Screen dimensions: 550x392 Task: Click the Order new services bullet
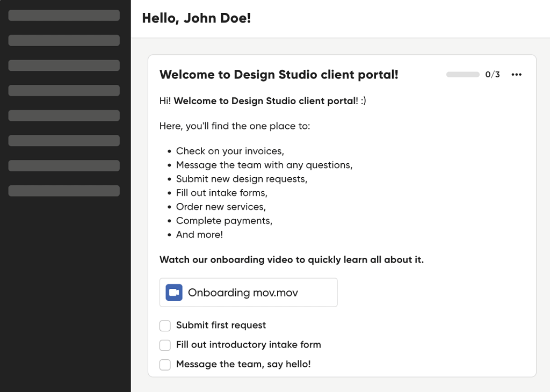[221, 207]
